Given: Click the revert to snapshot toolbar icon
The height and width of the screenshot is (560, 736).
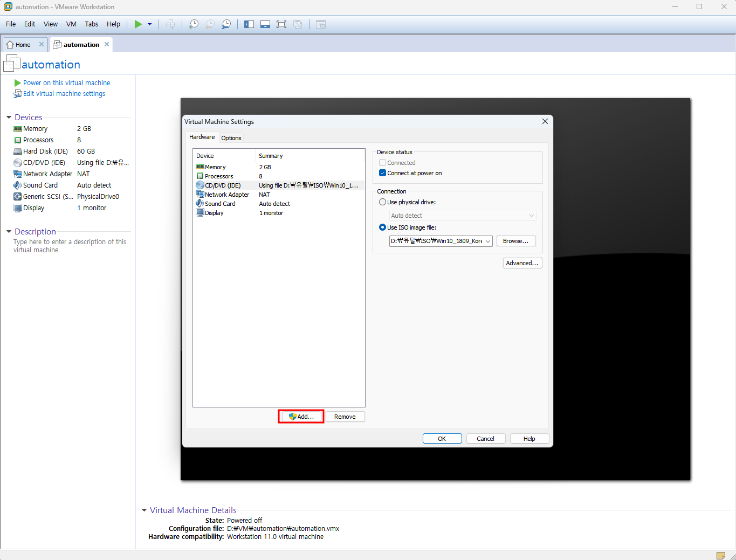Looking at the screenshot, I should coord(210,24).
